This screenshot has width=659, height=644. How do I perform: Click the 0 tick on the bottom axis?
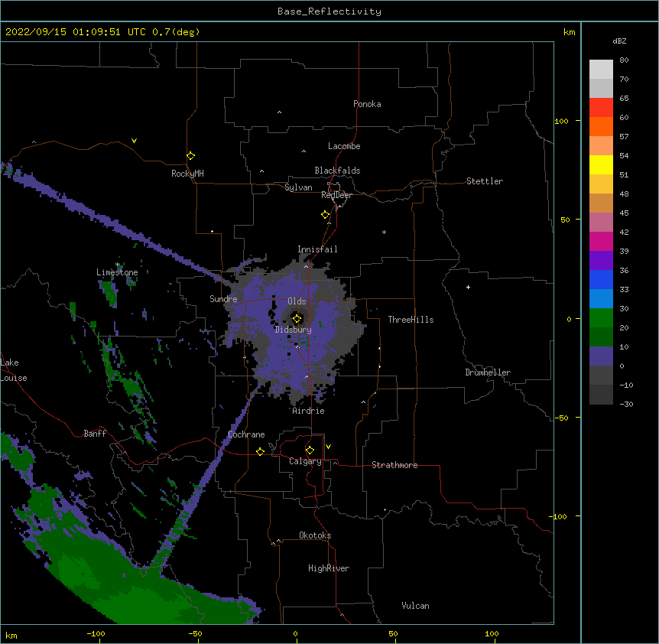pos(295,633)
